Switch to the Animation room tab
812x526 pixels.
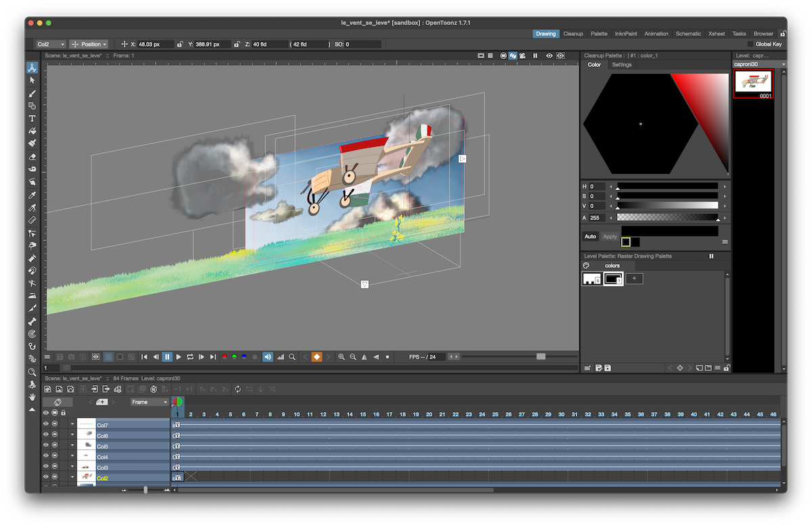(x=656, y=33)
